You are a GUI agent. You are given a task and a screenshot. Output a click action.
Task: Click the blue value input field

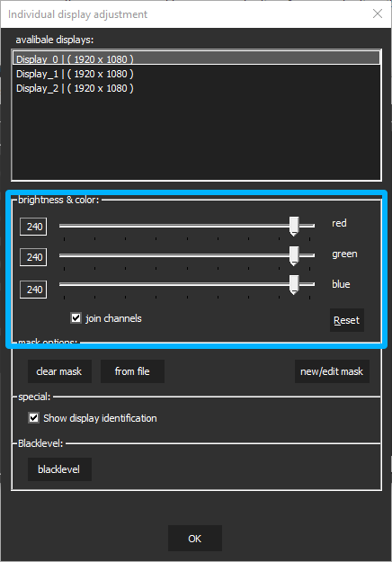(x=33, y=290)
